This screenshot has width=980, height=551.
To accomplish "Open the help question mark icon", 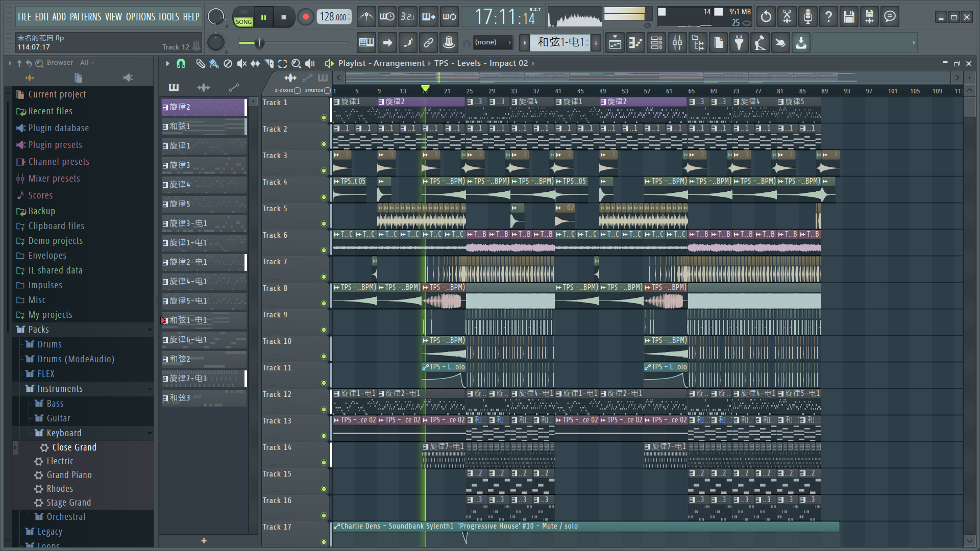I will (x=828, y=17).
